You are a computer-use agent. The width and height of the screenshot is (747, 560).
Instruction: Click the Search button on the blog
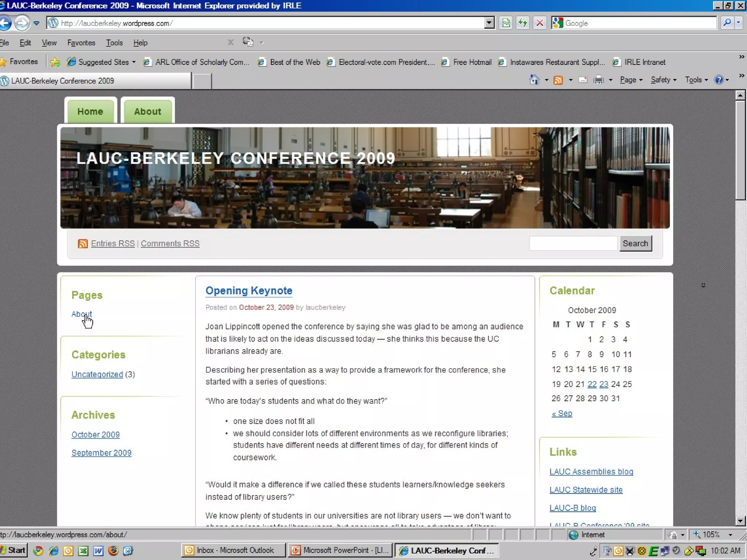[x=635, y=243]
